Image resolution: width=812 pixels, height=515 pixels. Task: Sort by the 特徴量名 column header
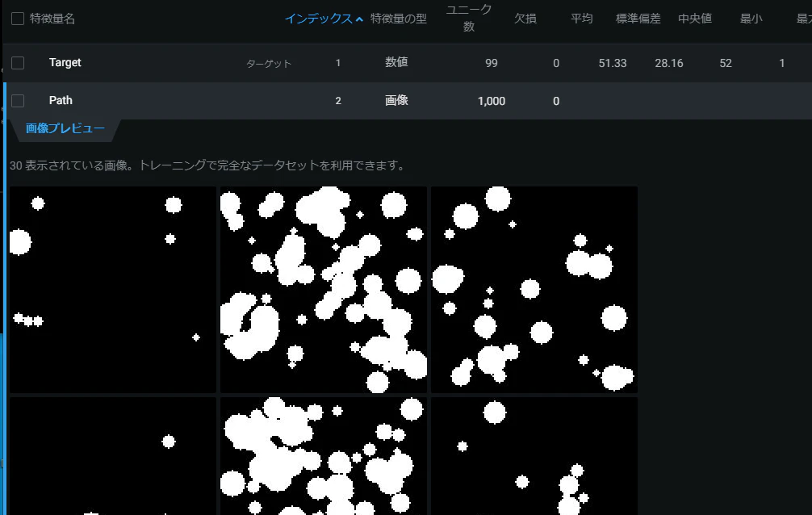pyautogui.click(x=52, y=19)
